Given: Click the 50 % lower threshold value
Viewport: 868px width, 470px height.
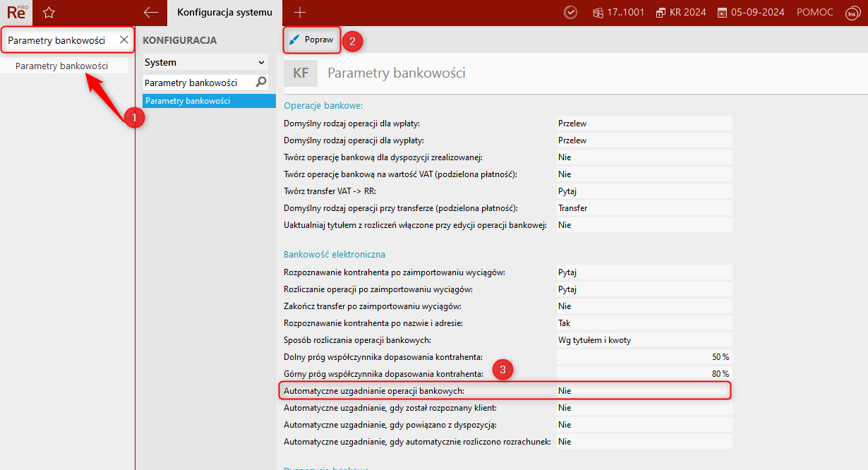Looking at the screenshot, I should pos(644,357).
